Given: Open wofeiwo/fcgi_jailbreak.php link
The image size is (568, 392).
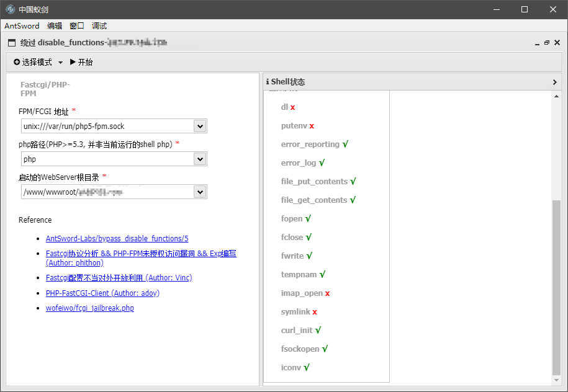Looking at the screenshot, I should tap(90, 308).
